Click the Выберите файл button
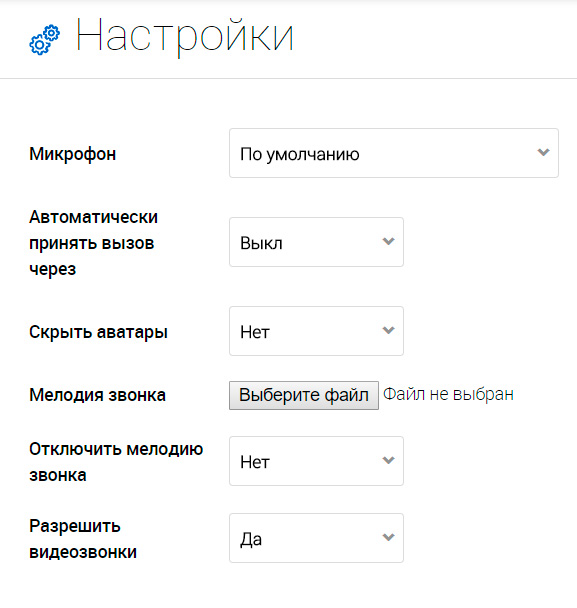The width and height of the screenshot is (577, 608). click(304, 395)
